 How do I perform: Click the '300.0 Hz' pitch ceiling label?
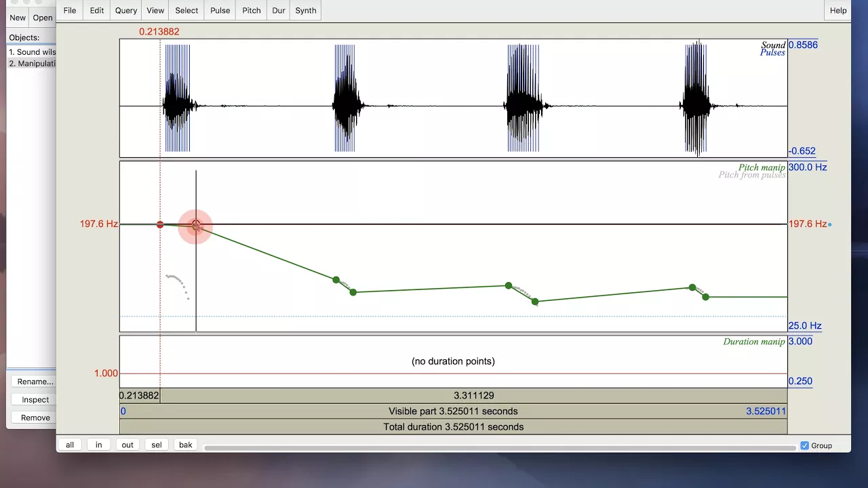(808, 167)
